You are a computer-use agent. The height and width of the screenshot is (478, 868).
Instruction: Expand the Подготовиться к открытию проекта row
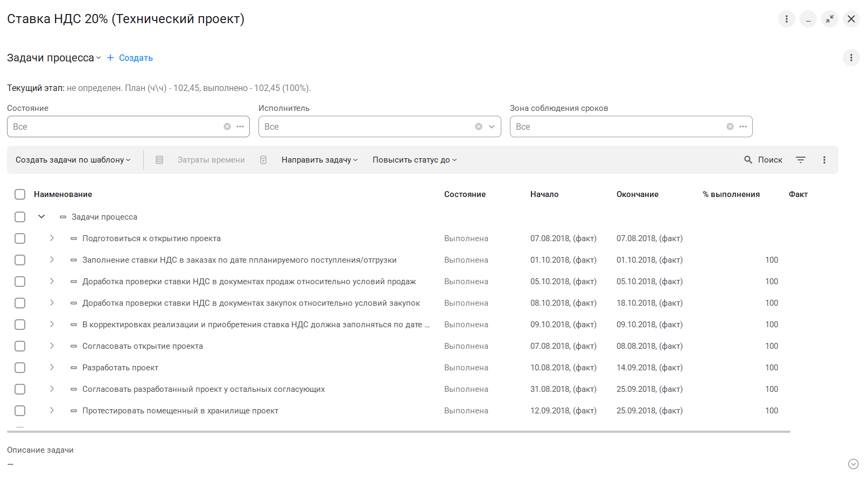click(x=52, y=238)
